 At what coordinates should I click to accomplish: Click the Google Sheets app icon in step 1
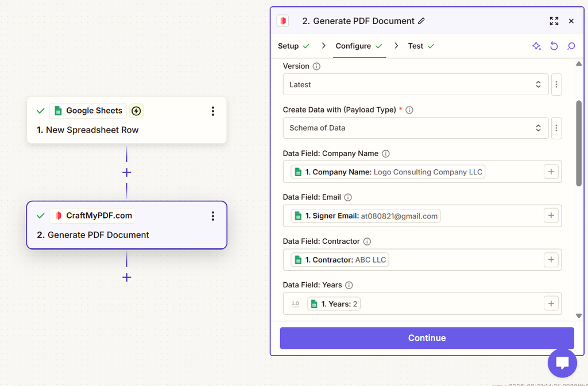pyautogui.click(x=58, y=111)
